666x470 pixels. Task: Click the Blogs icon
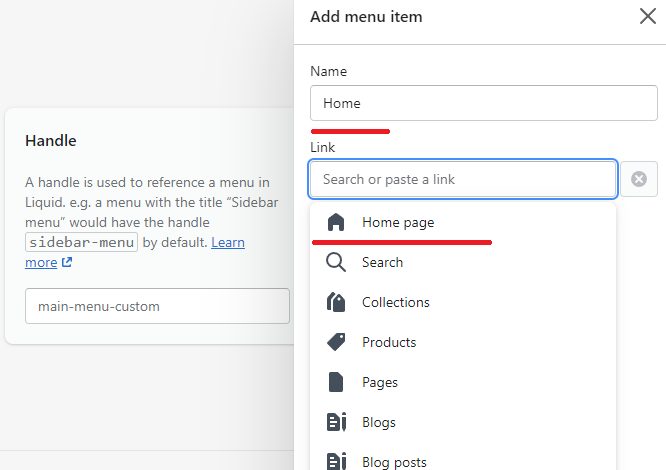[x=336, y=422]
